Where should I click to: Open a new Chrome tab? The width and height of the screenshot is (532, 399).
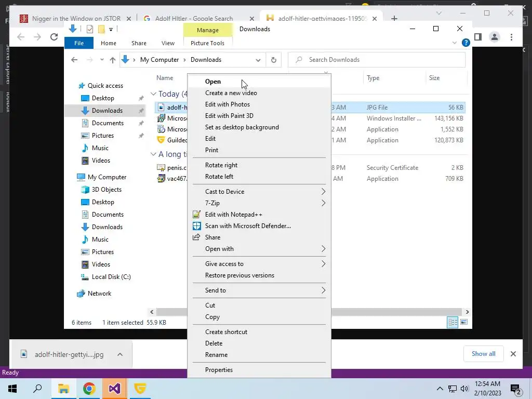pyautogui.click(x=394, y=18)
